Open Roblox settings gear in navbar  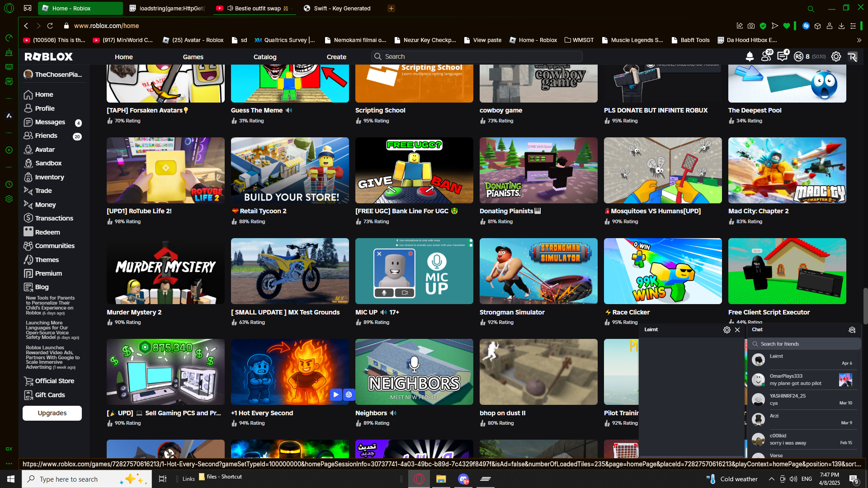click(836, 56)
